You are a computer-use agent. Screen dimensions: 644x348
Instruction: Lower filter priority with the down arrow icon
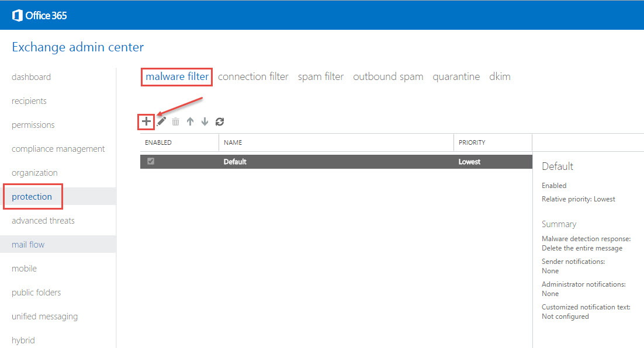(x=205, y=121)
